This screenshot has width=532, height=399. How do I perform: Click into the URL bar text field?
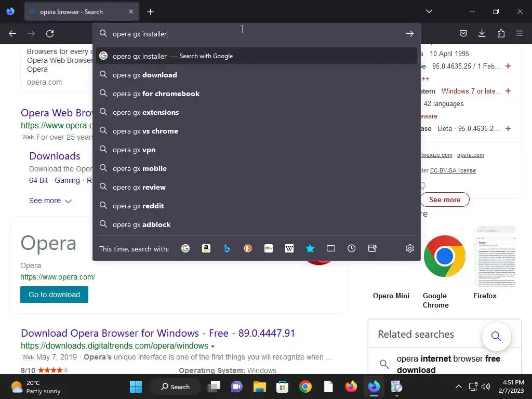pyautogui.click(x=256, y=34)
